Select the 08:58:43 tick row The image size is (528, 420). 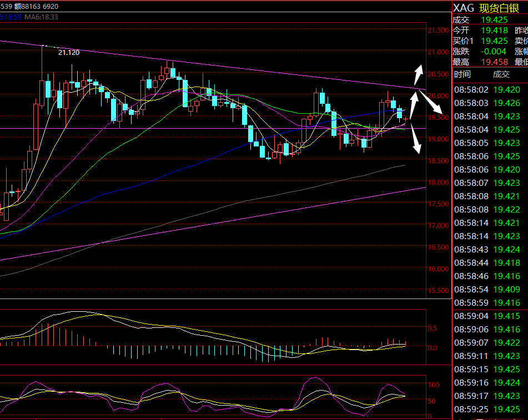(x=487, y=250)
